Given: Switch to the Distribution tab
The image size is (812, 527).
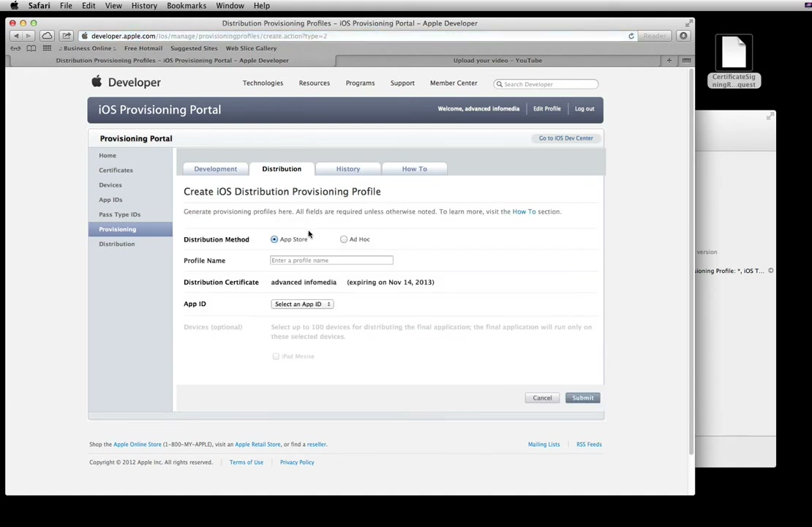Looking at the screenshot, I should (282, 169).
